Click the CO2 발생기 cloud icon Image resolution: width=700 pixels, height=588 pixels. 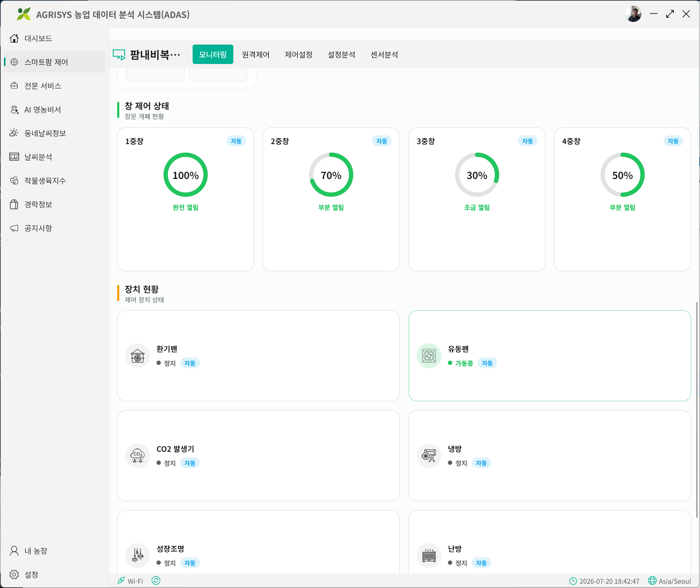138,456
